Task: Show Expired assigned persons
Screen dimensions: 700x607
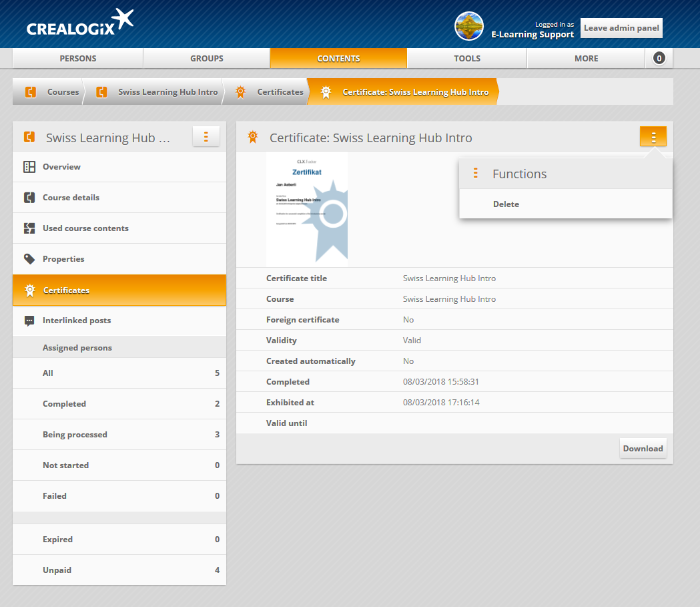Action: (x=119, y=540)
